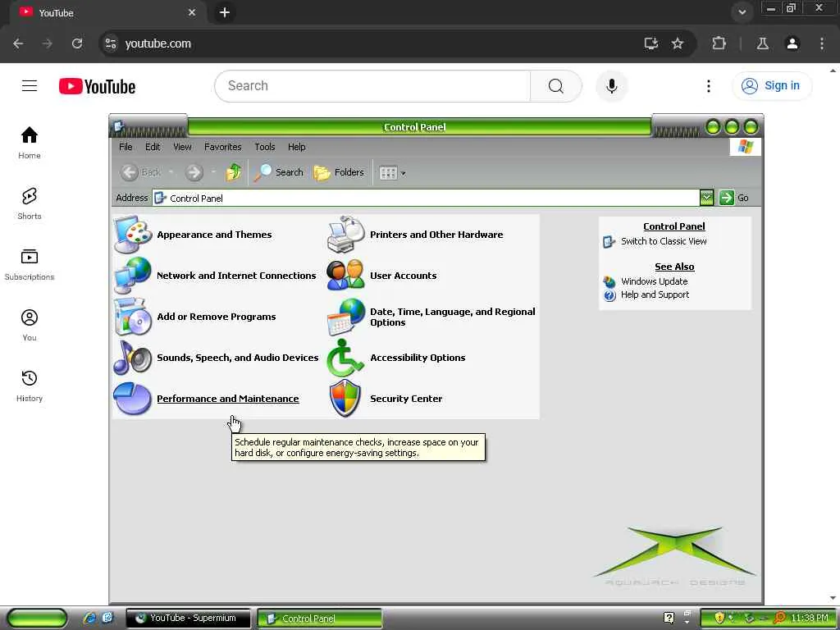Screen dimensions: 840x630
Task: Open Subscriptions in YouTube sidebar
Action: point(30,264)
